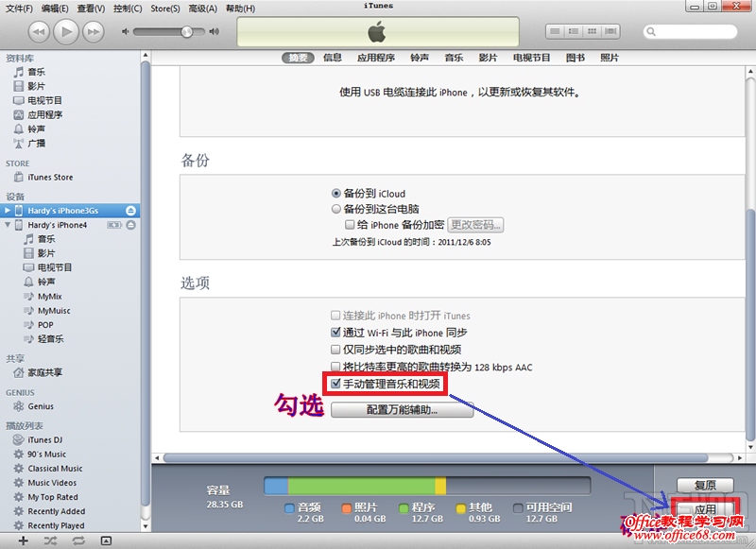Open 影片 in the library sidebar

36,86
